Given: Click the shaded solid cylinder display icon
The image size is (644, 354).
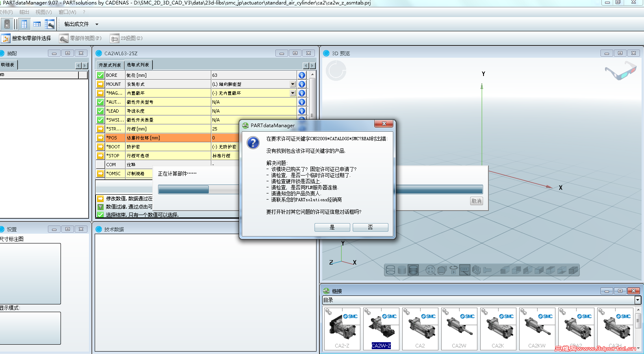Looking at the screenshot, I should 402,270.
